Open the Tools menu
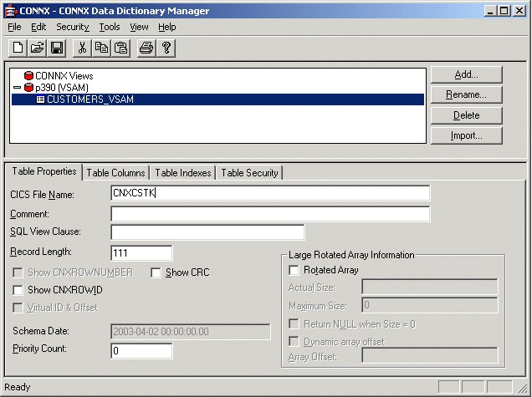Screen dimensions: 532x397 tap(110, 27)
